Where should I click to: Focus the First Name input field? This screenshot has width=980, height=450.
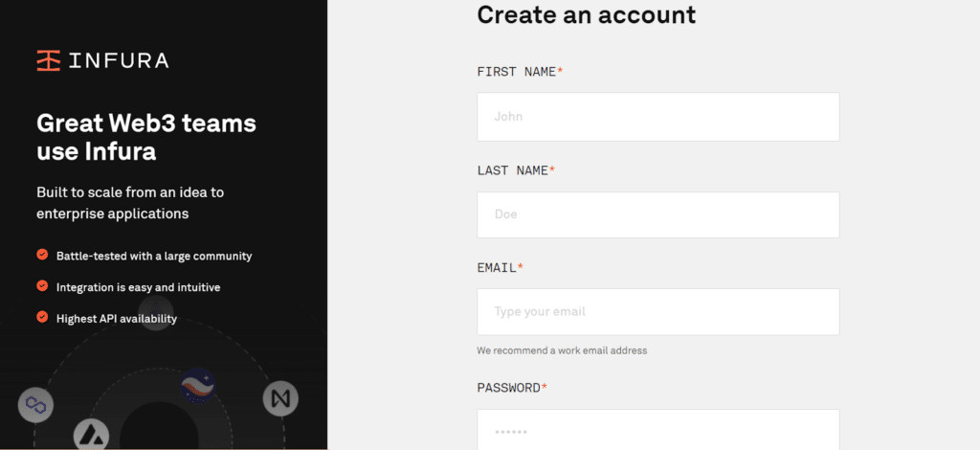coord(657,117)
